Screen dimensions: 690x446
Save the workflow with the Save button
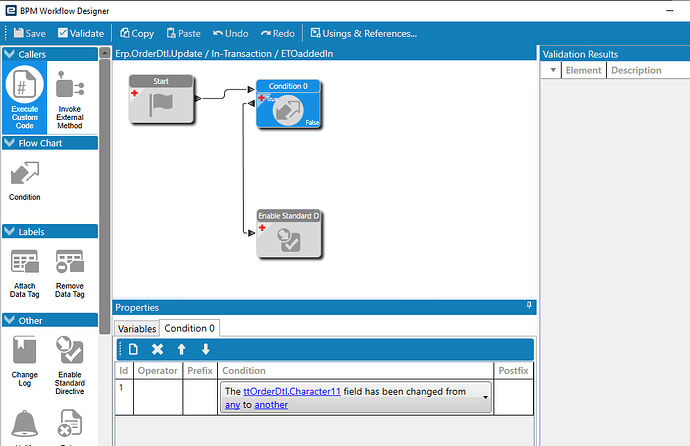tap(29, 33)
